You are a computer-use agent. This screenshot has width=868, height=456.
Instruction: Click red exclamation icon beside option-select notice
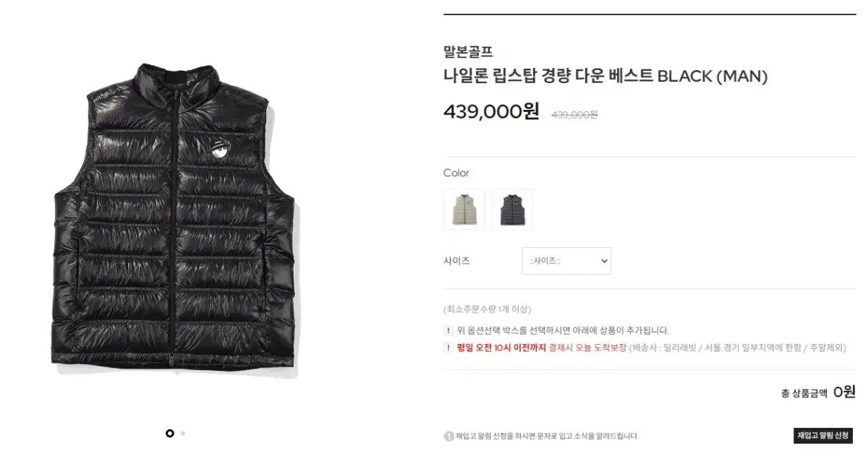448,330
